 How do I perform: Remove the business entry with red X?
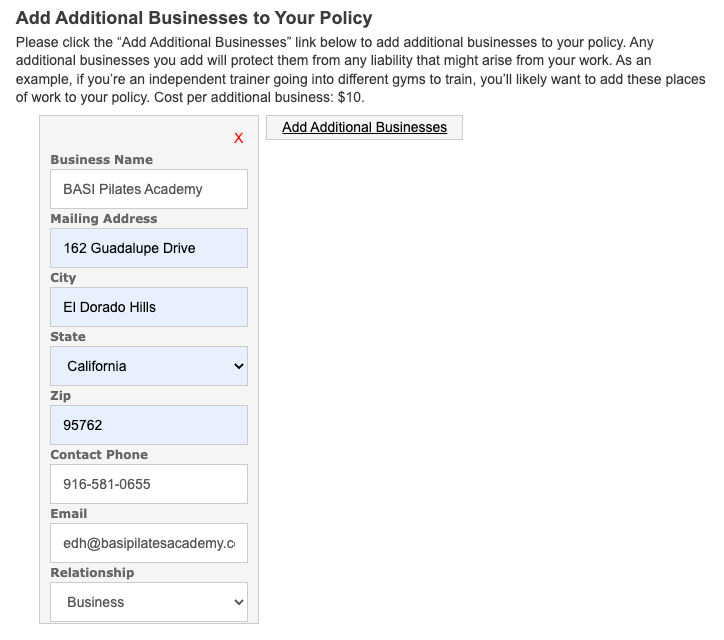tap(238, 138)
